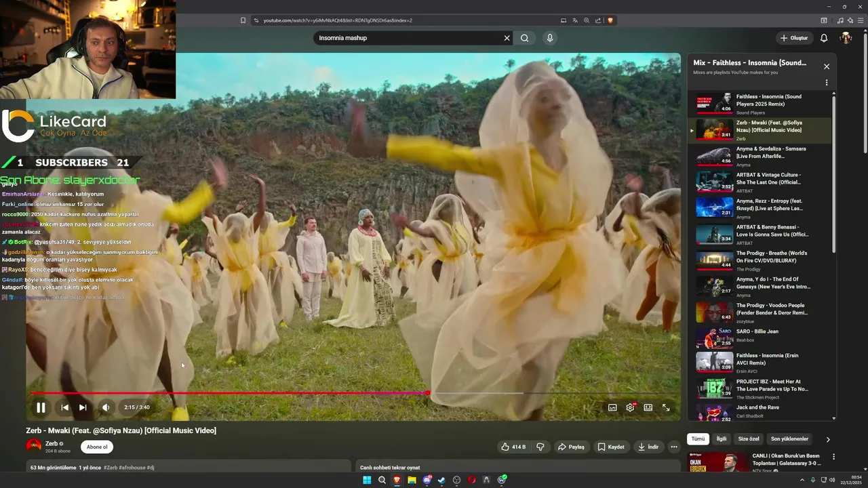868x488 pixels.
Task: Play PROJECT IBZ - Meet Her At The Love Parade
Action: click(x=759, y=388)
